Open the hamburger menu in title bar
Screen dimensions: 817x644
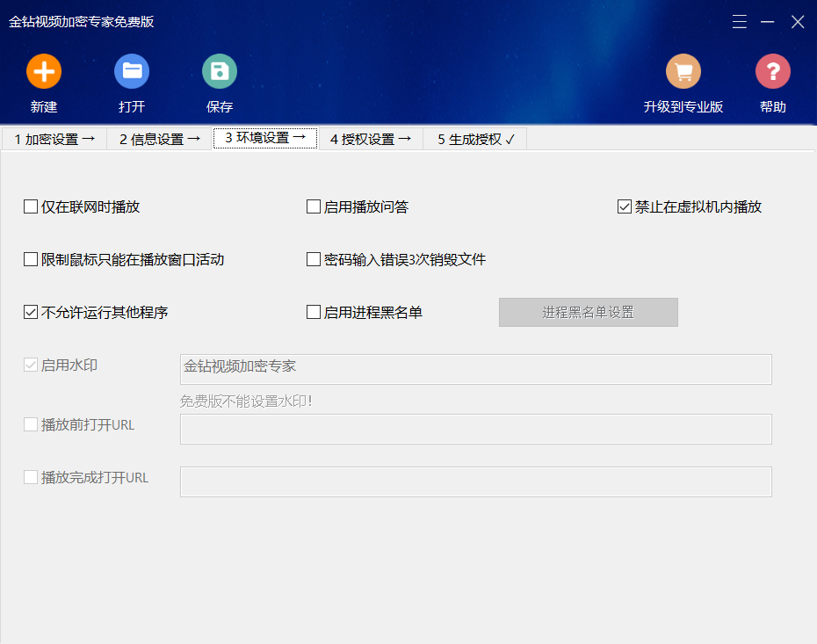(x=740, y=21)
